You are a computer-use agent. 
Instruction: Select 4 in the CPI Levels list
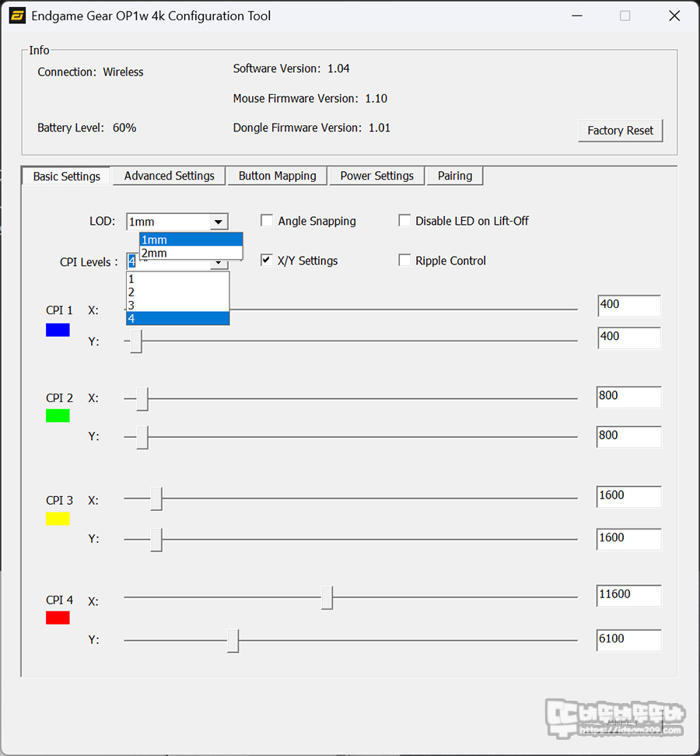pyautogui.click(x=177, y=318)
